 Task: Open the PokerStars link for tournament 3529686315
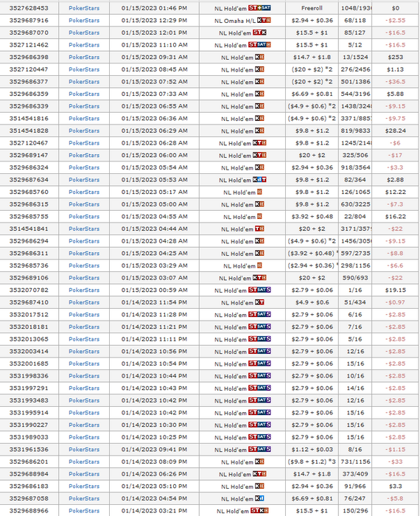pyautogui.click(x=84, y=204)
